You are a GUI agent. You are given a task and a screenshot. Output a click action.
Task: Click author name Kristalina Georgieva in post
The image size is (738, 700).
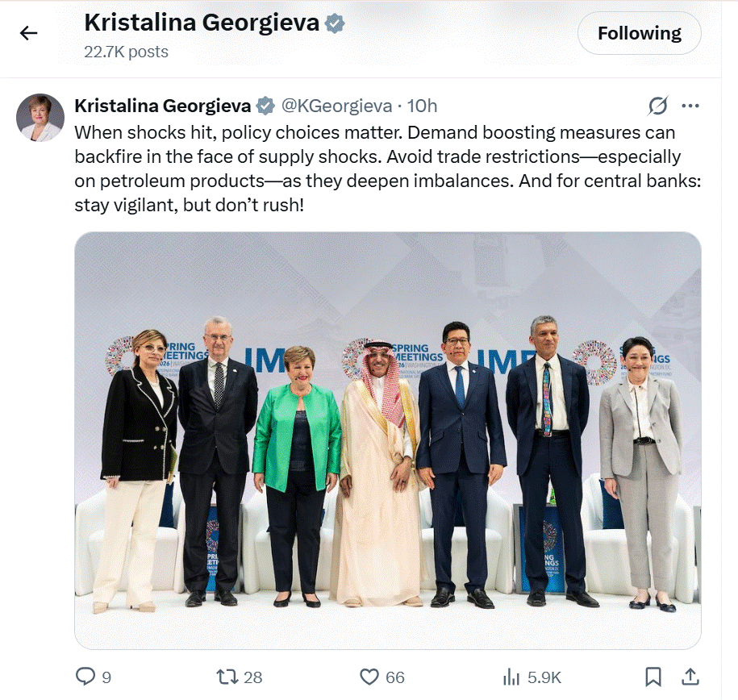point(162,106)
